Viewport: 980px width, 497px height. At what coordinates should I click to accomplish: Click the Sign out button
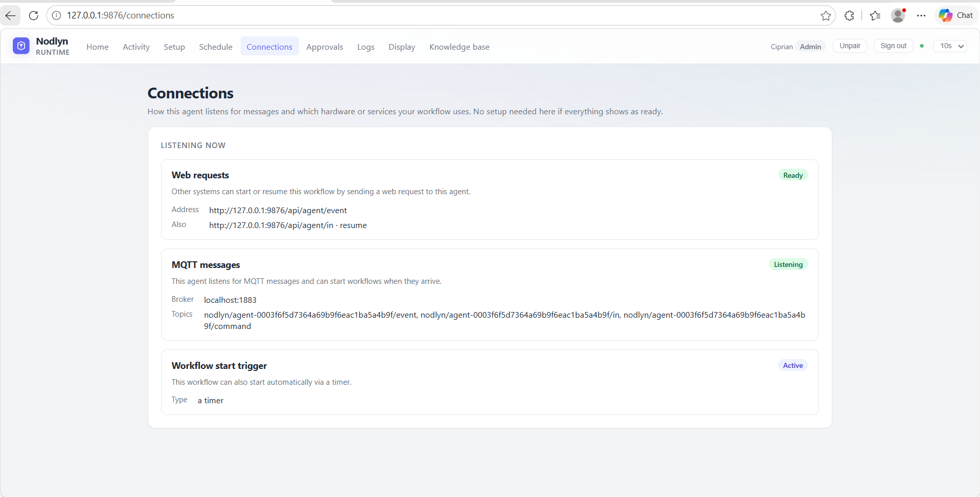click(x=893, y=46)
